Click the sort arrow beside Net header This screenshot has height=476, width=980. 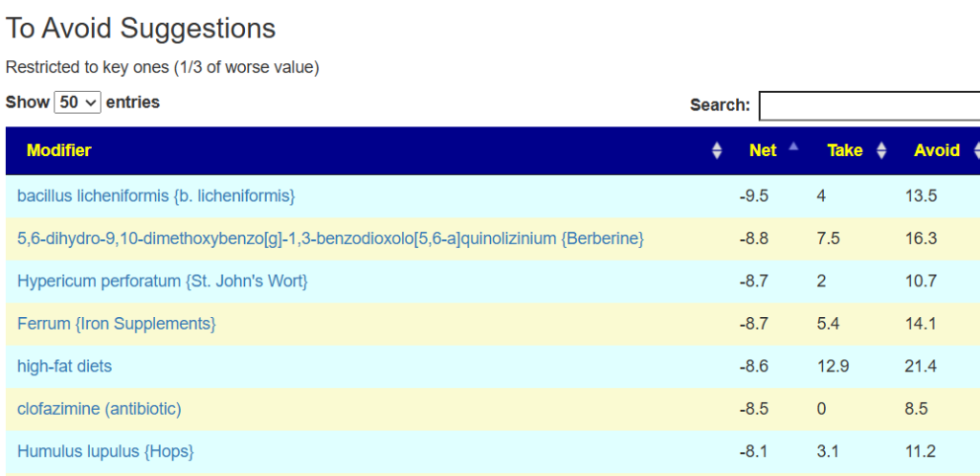point(792,148)
